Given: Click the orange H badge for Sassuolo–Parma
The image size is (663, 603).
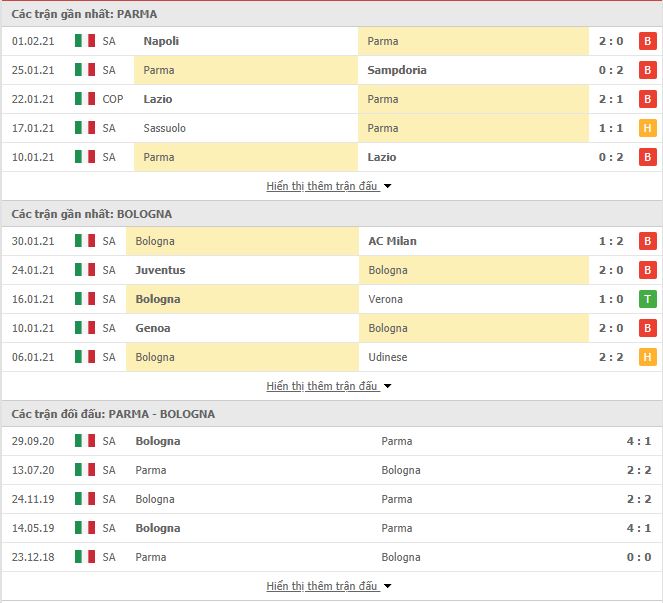Looking at the screenshot, I should [x=647, y=128].
